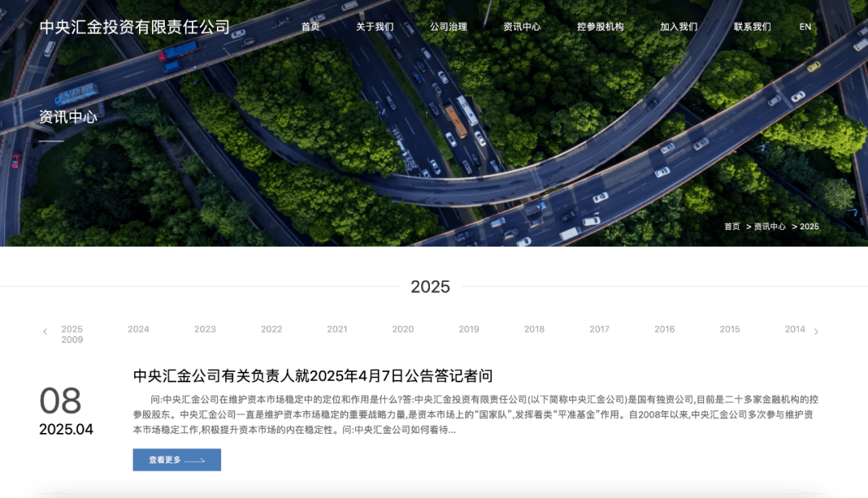
Task: Open the April 7 announcement article title
Action: [x=313, y=374]
